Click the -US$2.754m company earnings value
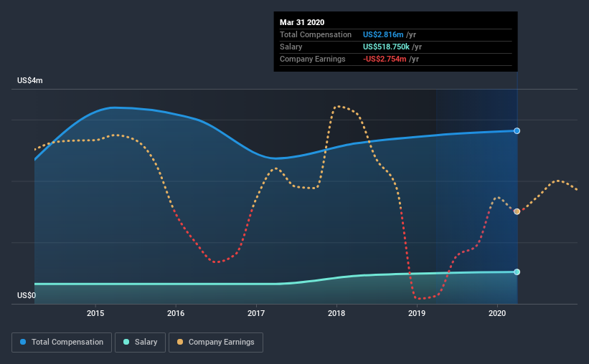This screenshot has width=589, height=364. [385, 59]
